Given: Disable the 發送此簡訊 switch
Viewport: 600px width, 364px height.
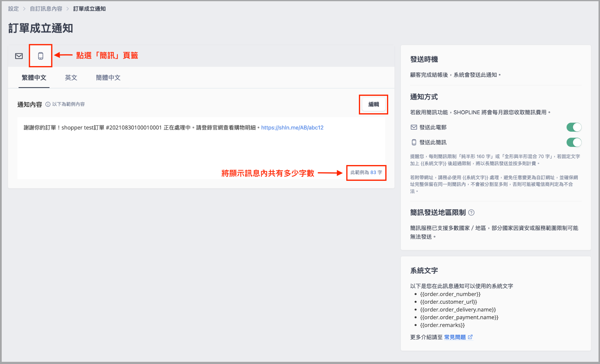Looking at the screenshot, I should [x=574, y=142].
